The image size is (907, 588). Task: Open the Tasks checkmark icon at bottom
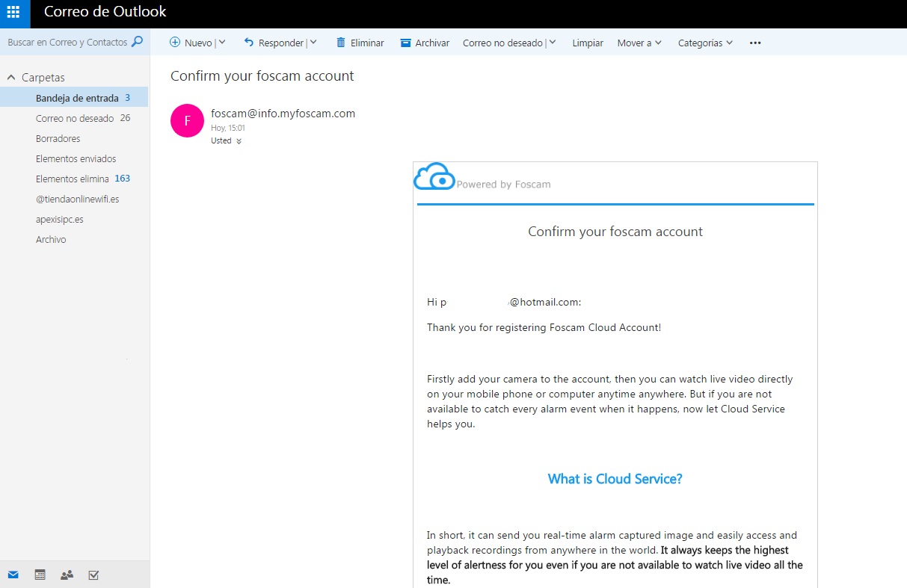93,575
